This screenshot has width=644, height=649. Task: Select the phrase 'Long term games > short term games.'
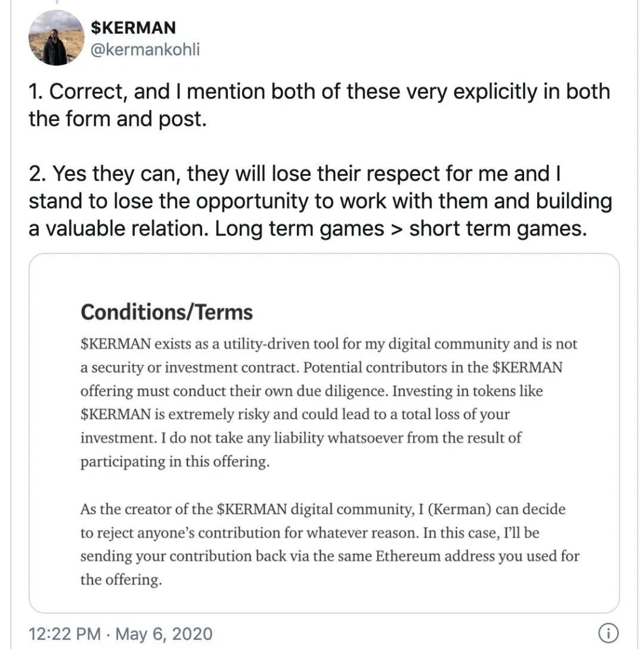pos(401,228)
